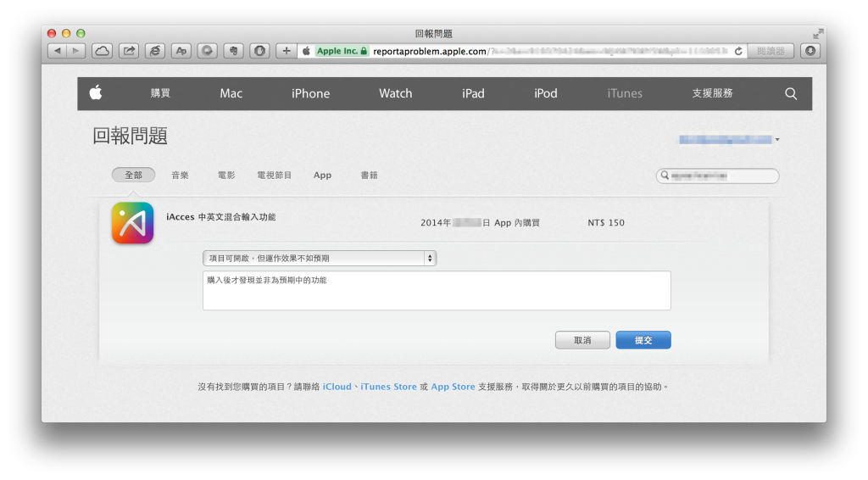
Task: Click the problem description text area
Action: click(x=437, y=290)
